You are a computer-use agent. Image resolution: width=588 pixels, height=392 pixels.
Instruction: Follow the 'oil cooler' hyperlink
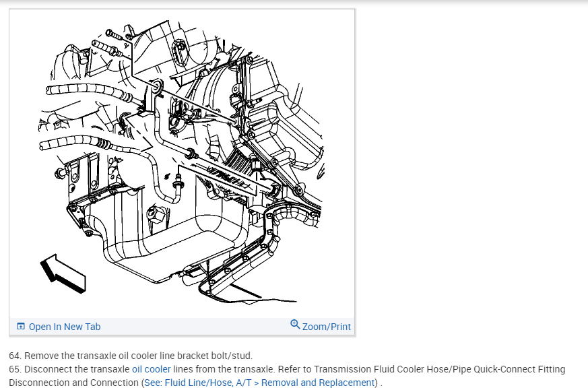(x=151, y=369)
